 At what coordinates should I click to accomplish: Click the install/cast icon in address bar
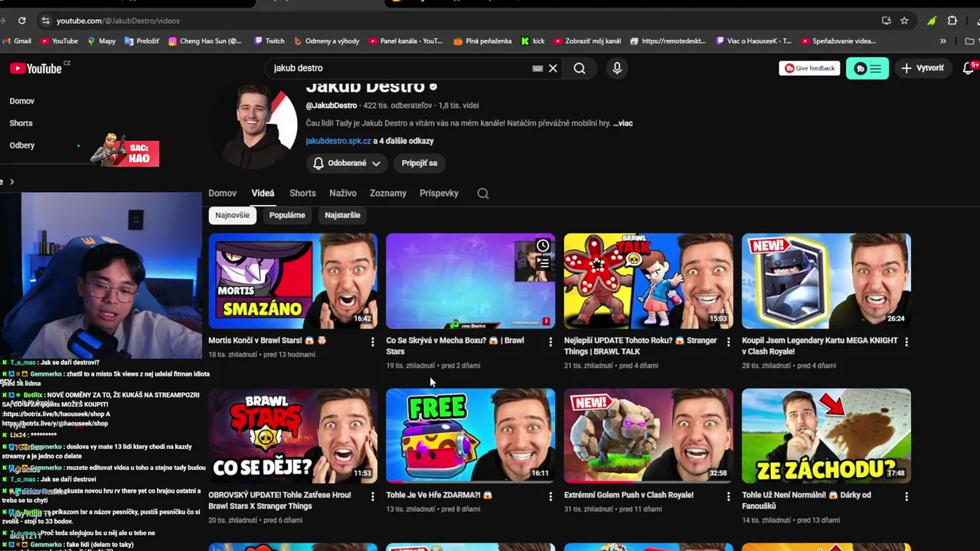pos(886,21)
